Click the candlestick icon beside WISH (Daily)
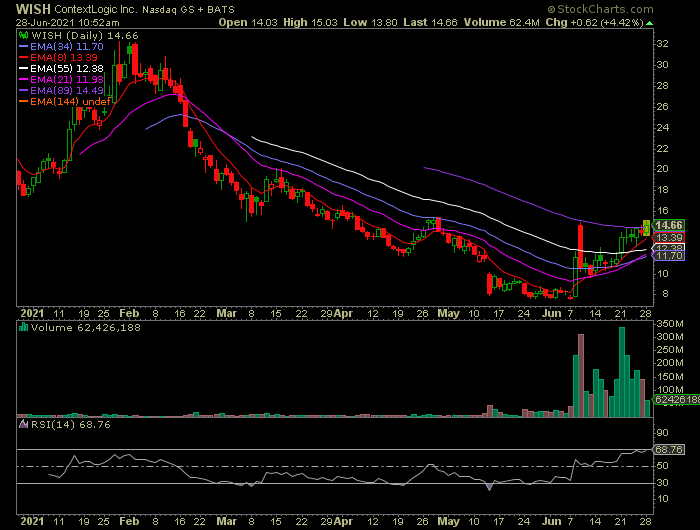This screenshot has width=700, height=530. 24,35
